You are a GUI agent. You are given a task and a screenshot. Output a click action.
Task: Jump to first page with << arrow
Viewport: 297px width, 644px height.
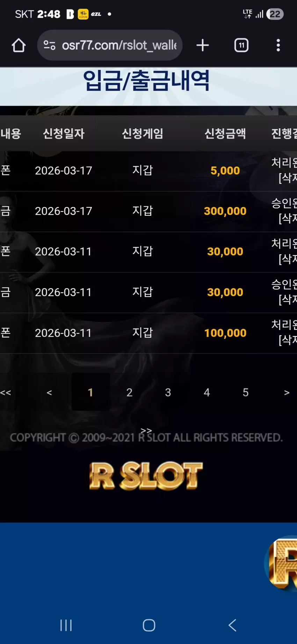tap(6, 393)
